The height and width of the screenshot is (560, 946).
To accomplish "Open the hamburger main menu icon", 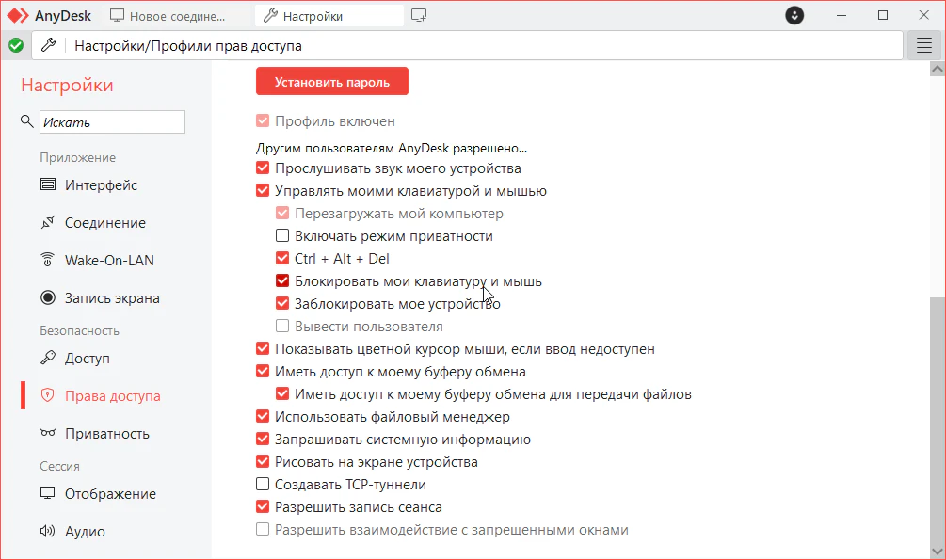I will tap(923, 45).
